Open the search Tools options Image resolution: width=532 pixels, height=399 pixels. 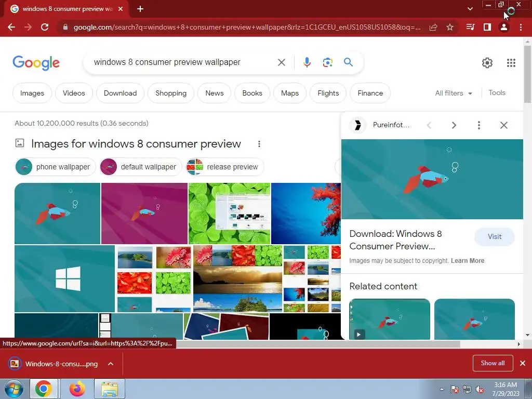click(497, 92)
